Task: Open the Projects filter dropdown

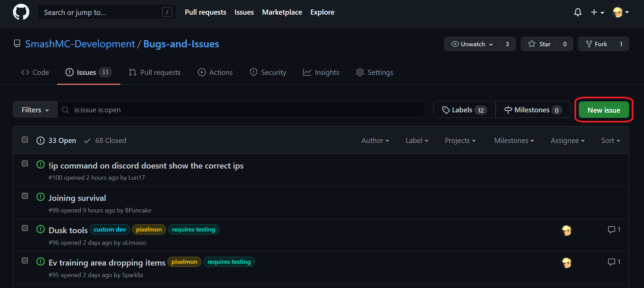Action: tap(460, 141)
